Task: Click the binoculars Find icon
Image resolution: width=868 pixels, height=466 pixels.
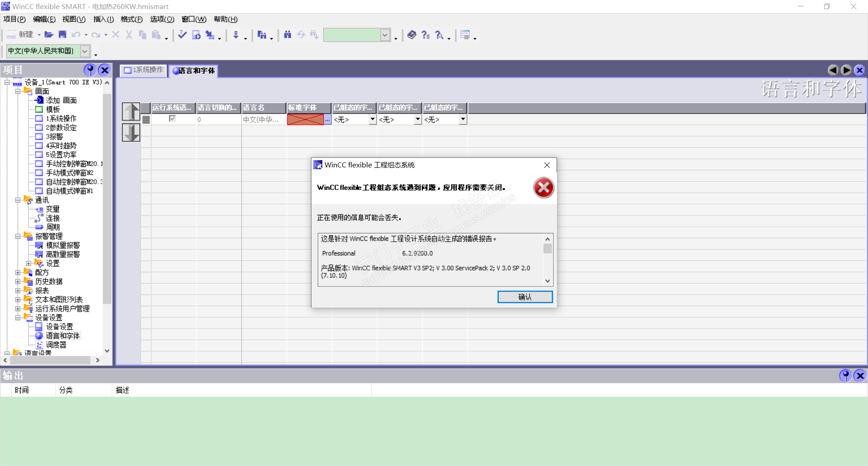Action: click(x=288, y=35)
